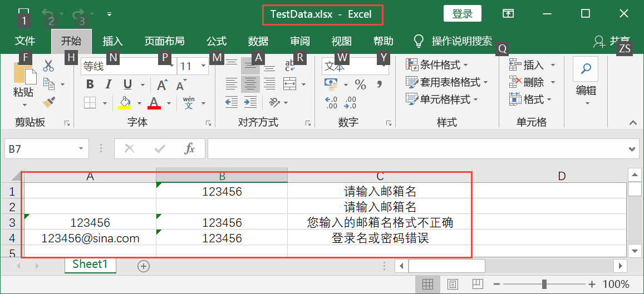Toggle Italic formatting
Viewport: 644px width, 294px height.
point(109,84)
